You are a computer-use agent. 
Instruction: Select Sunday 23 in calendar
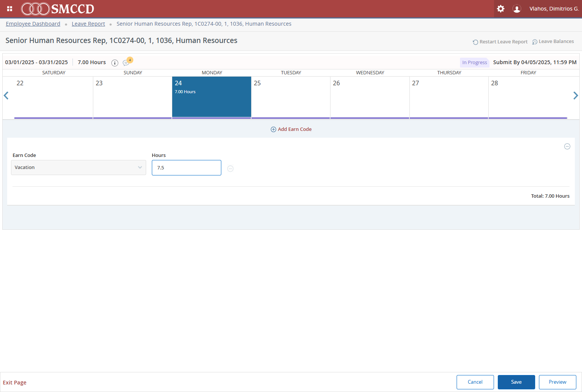point(133,97)
